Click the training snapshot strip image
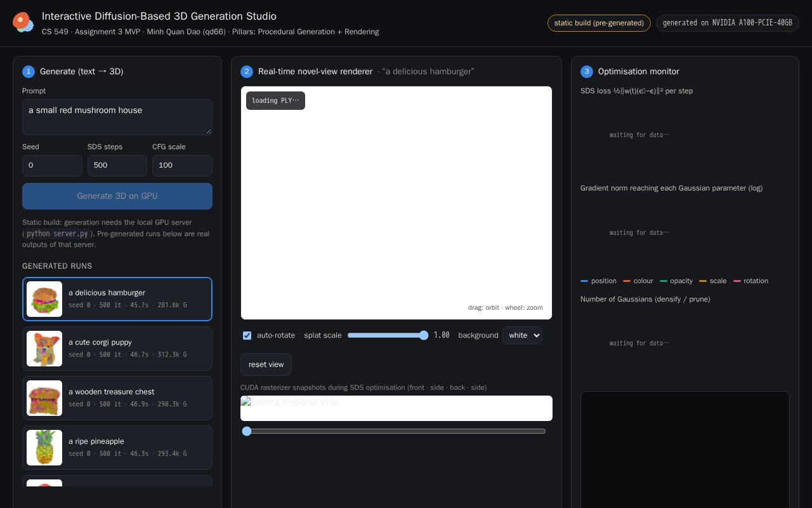The image size is (812, 508). tap(396, 408)
